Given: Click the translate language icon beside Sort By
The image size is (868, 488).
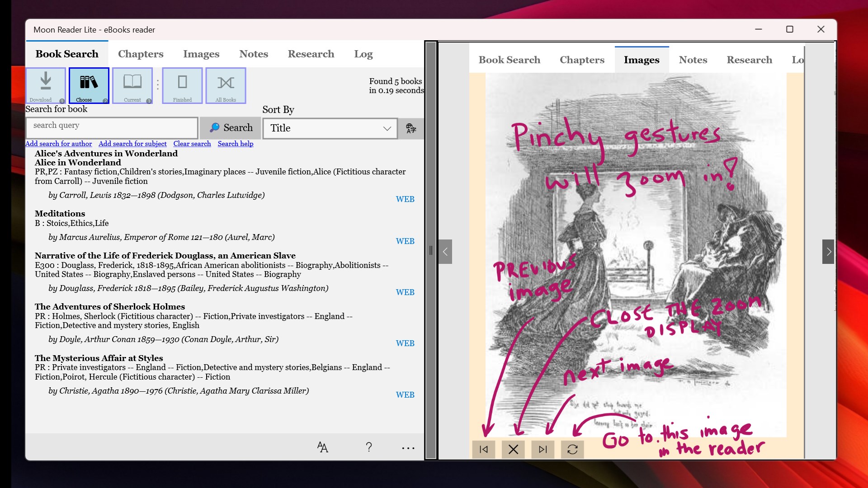Looking at the screenshot, I should pyautogui.click(x=411, y=128).
